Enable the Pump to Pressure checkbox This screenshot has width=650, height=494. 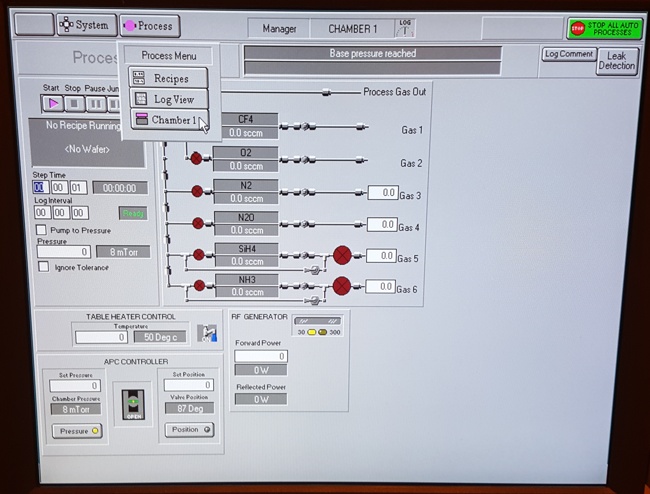pyautogui.click(x=41, y=230)
